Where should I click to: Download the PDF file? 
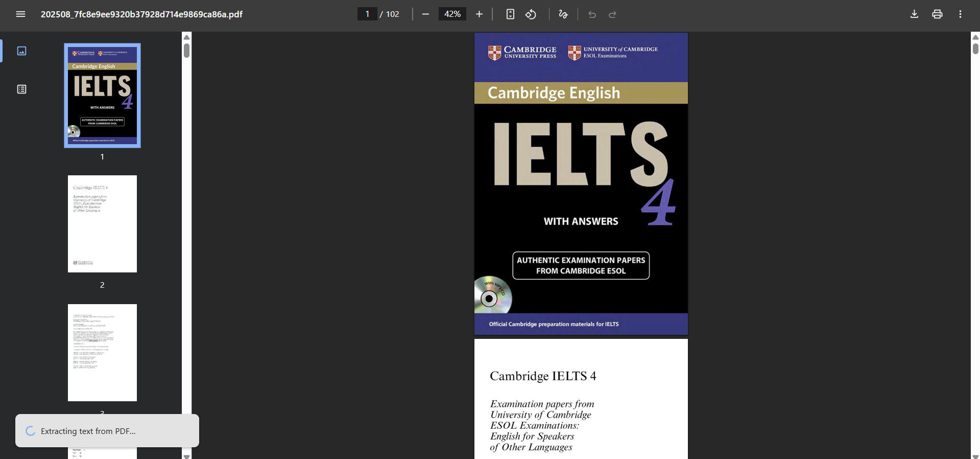coord(914,14)
